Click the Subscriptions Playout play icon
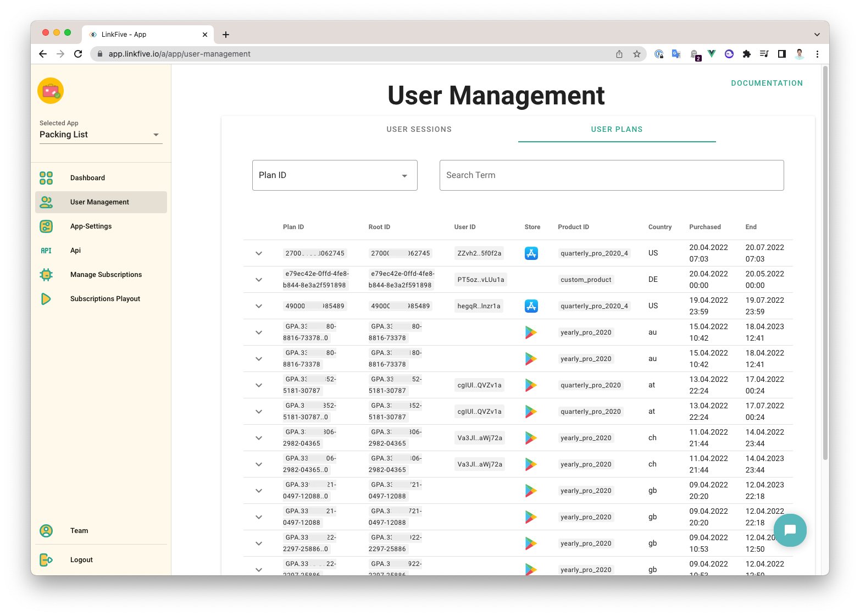Screen dimensions: 860x616 tap(46, 299)
